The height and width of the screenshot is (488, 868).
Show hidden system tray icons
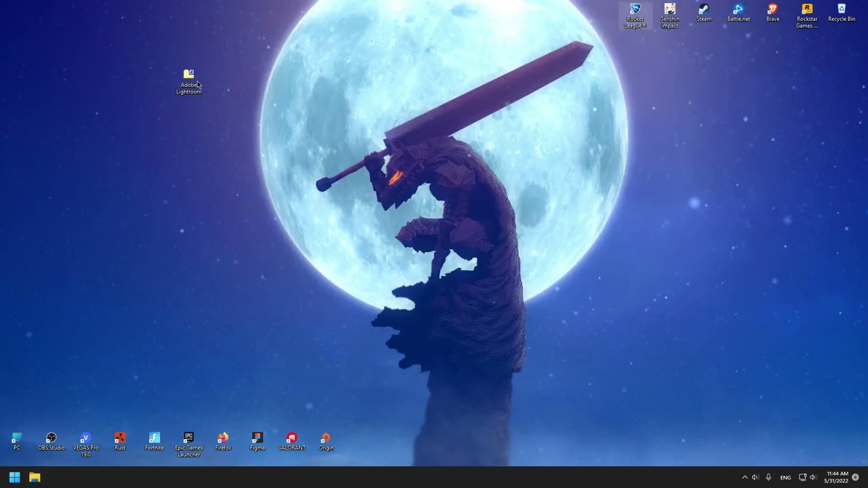745,477
